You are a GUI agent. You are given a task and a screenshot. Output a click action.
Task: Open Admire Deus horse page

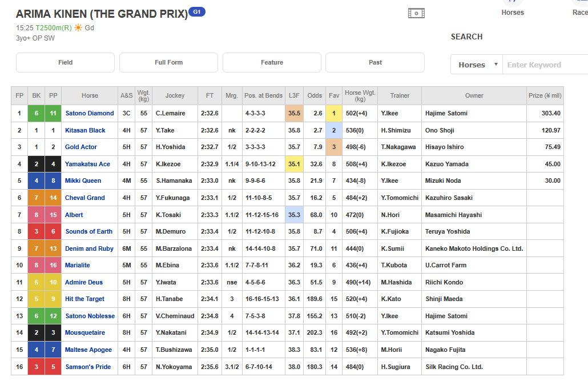coord(83,282)
